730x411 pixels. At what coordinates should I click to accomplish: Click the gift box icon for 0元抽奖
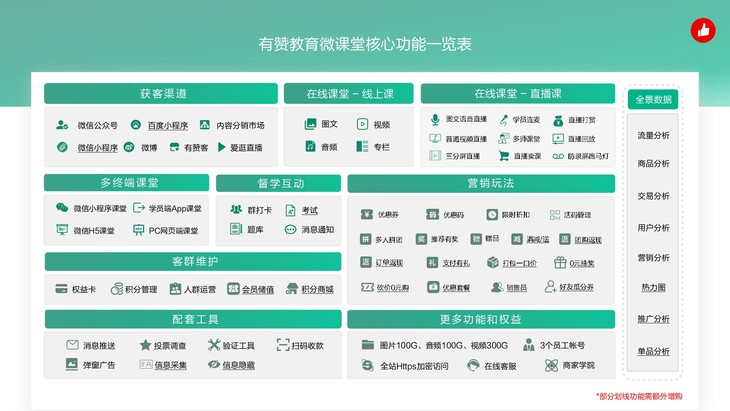click(560, 263)
